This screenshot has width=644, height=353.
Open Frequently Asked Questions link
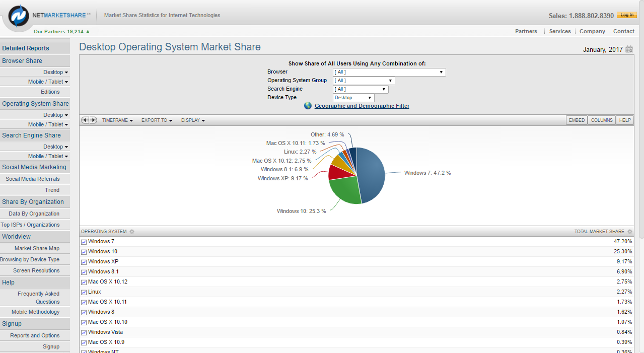[38, 298]
